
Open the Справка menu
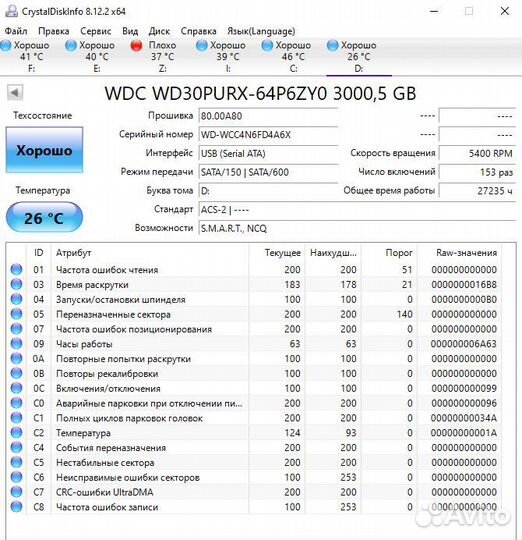199,31
